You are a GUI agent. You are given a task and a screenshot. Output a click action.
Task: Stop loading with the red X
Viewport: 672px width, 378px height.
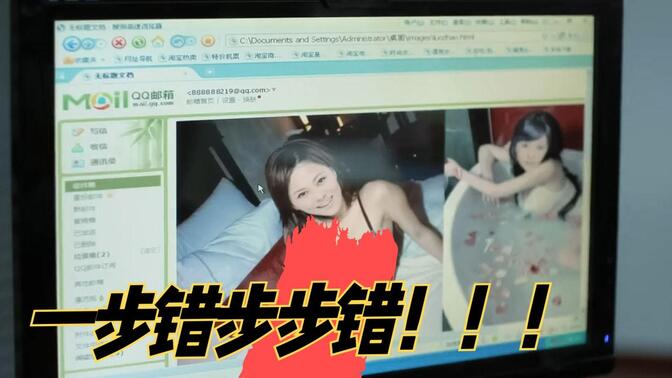119,42
